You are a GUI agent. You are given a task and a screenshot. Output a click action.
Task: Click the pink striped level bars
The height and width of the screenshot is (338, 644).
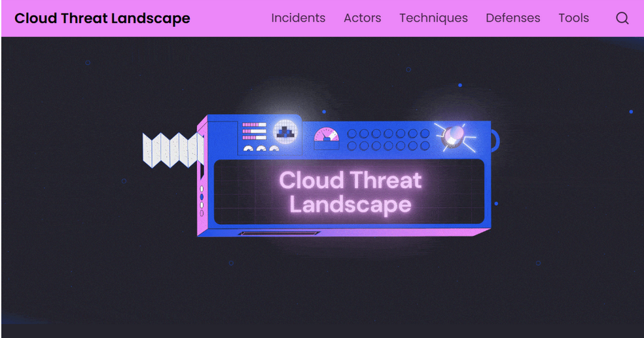(x=254, y=131)
